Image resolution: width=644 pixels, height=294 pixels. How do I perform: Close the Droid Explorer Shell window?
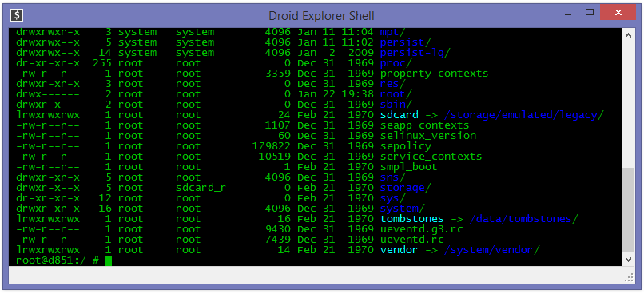[618, 13]
